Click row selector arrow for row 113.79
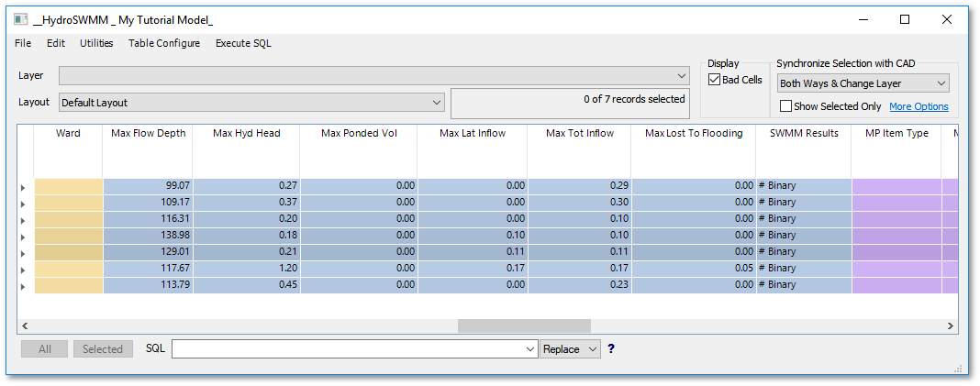Image resolution: width=980 pixels, height=386 pixels. click(x=25, y=285)
